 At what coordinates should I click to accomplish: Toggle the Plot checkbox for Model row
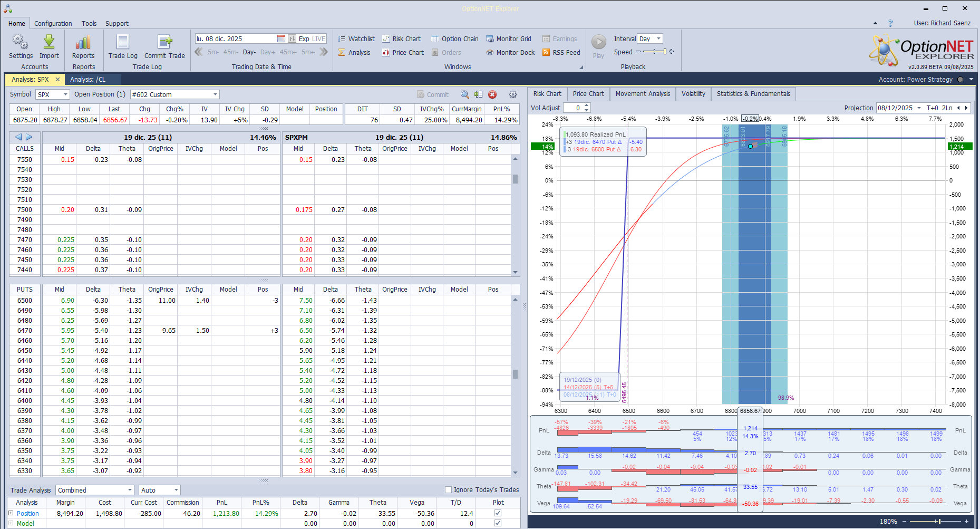click(498, 523)
